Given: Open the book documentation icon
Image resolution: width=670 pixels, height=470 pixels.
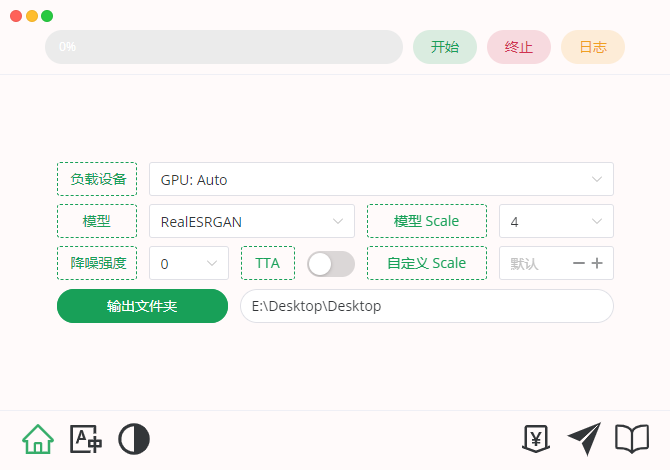Looking at the screenshot, I should coord(632,438).
